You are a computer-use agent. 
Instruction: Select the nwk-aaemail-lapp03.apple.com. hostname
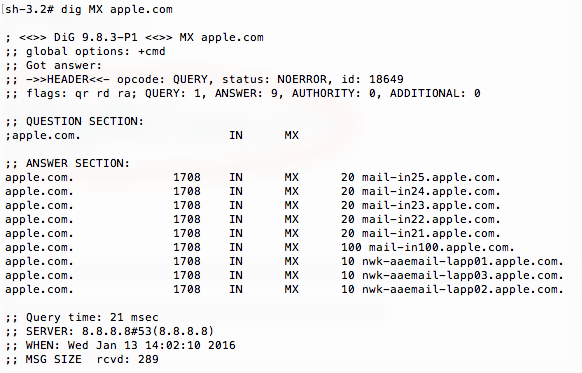462,276
